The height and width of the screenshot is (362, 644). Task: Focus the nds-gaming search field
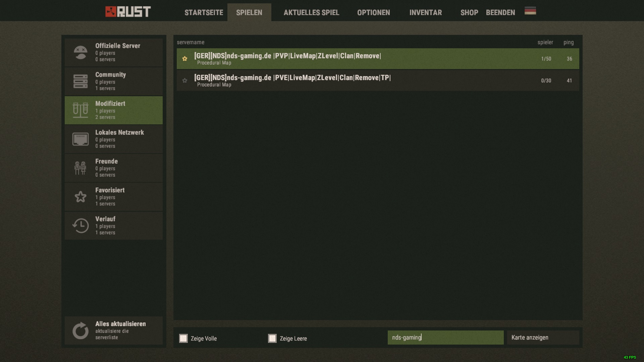click(445, 338)
